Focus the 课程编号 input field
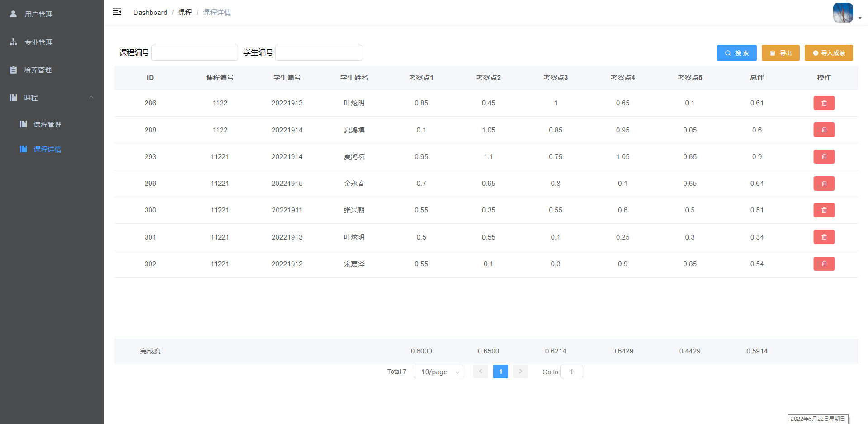This screenshot has height=424, width=868. coord(195,52)
